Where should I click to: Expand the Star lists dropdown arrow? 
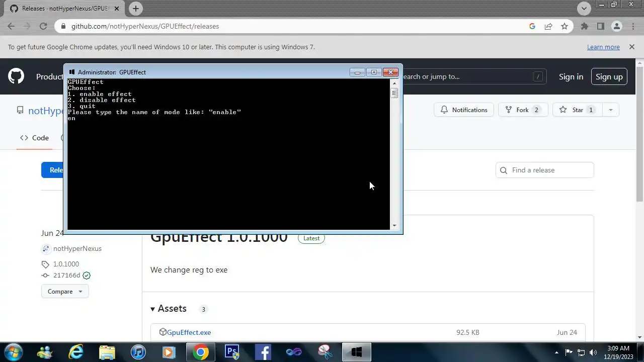tap(610, 110)
